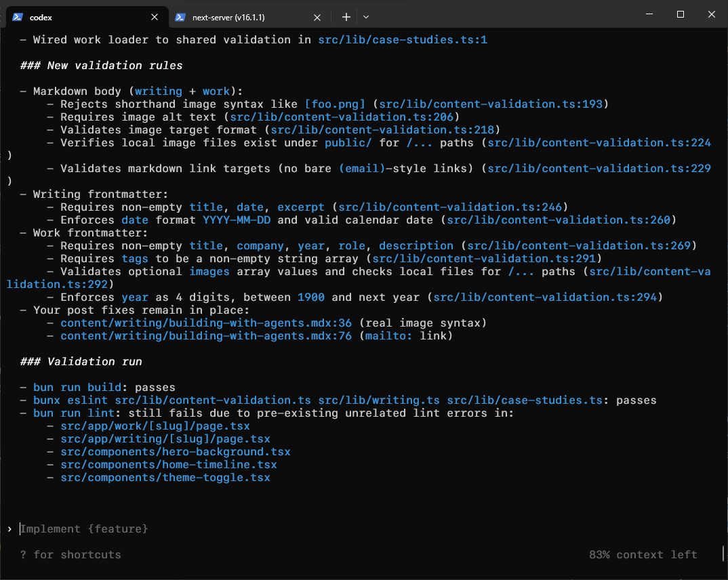Open the src/components/hero-background.tsx link
Screen dimensions: 728x580
175,451
